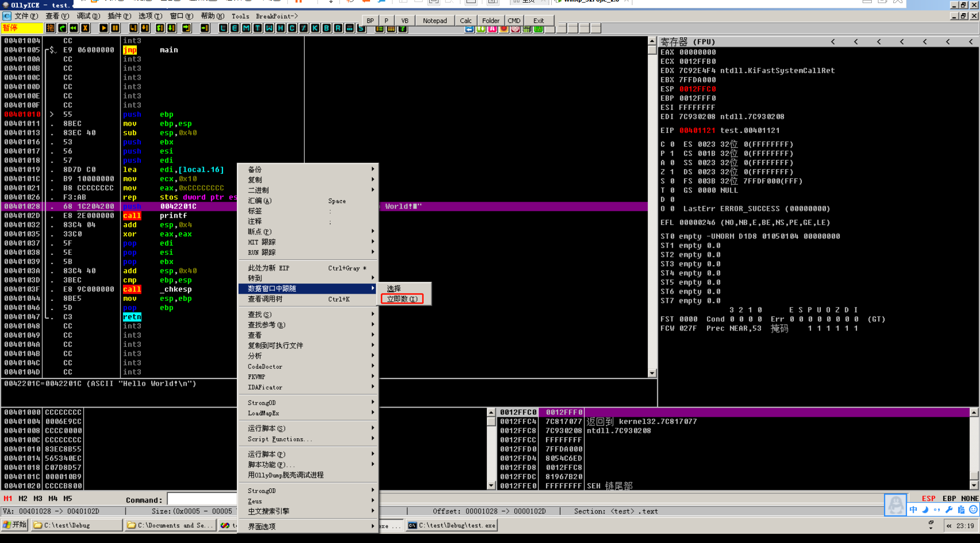Open References window with R icon
This screenshot has height=543, width=980.
pyautogui.click(x=338, y=28)
